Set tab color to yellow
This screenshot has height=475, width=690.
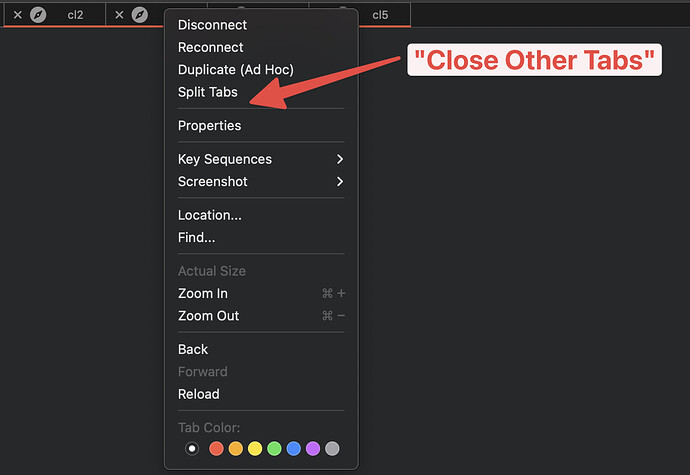(255, 449)
